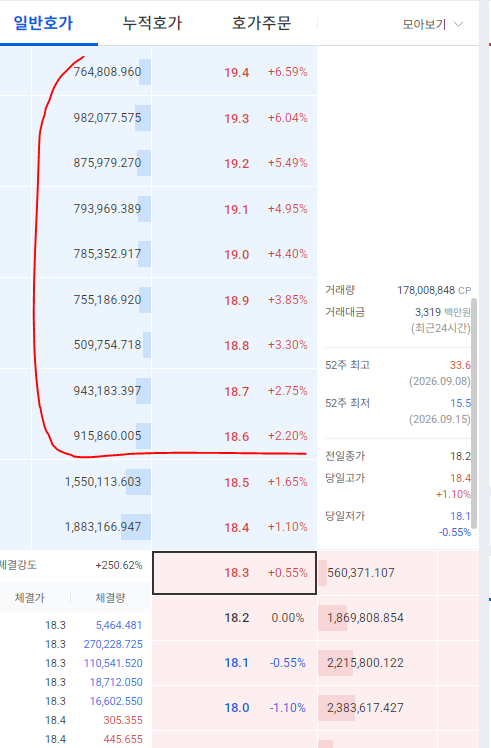Click the 체결가 column header
Screen dimensions: 491x748
click(30, 598)
